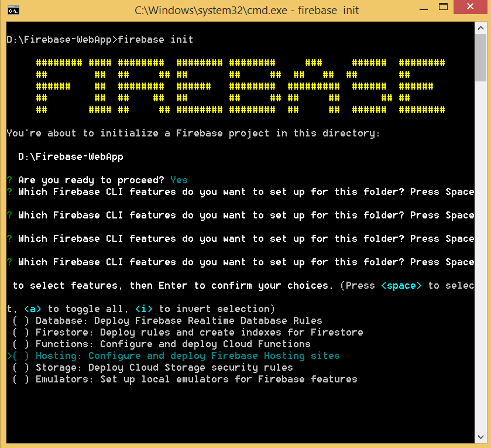The width and height of the screenshot is (491, 448).
Task: Check the Storage security rules option
Action: pyautogui.click(x=20, y=367)
